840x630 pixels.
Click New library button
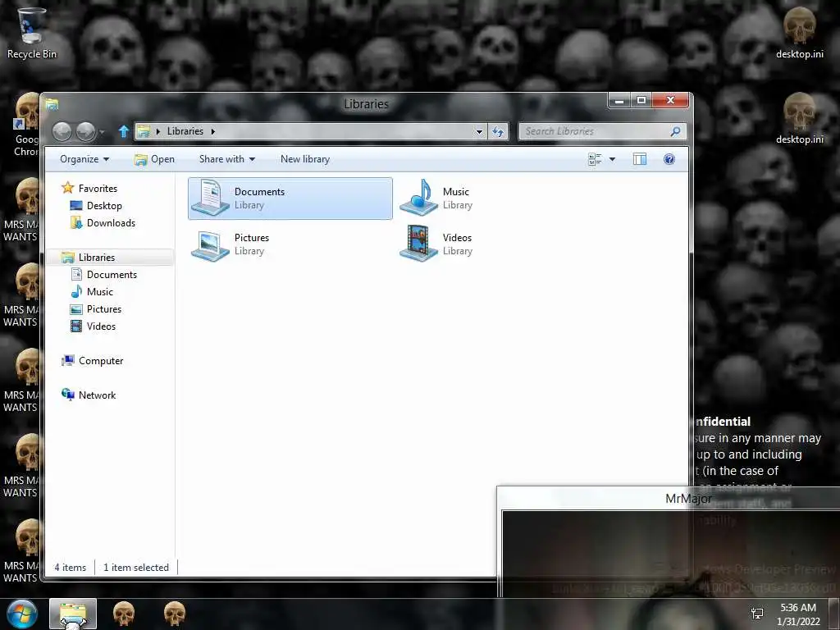click(x=305, y=159)
